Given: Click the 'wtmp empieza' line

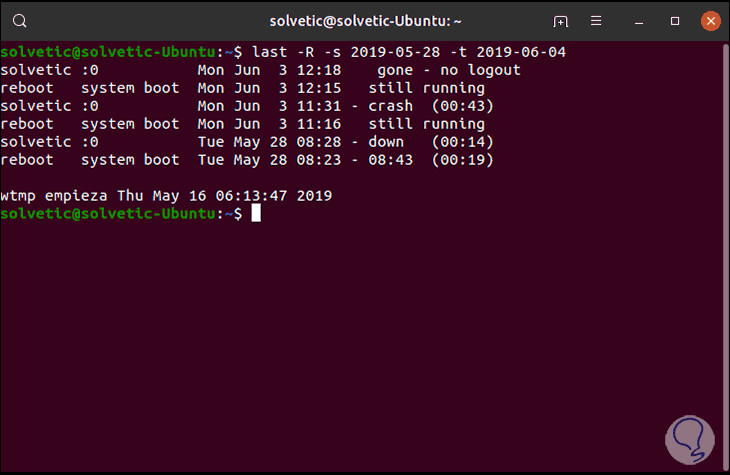Looking at the screenshot, I should point(166,196).
